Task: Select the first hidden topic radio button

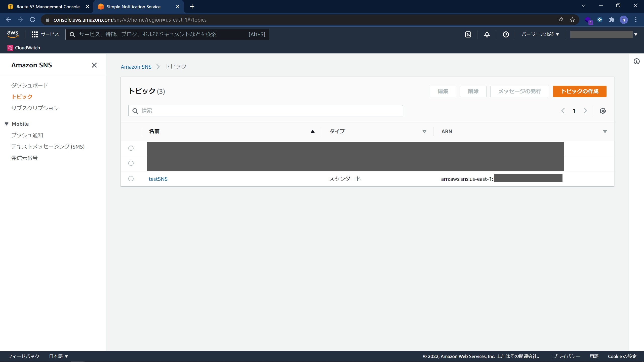Action: click(131, 148)
